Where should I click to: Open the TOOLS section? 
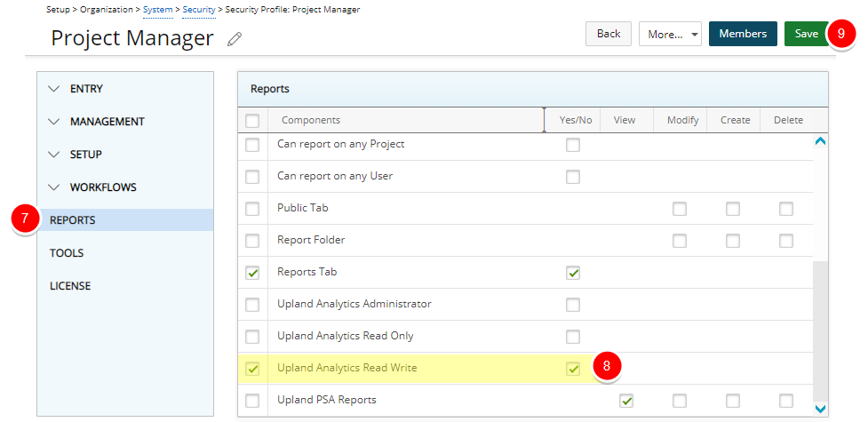pyautogui.click(x=67, y=253)
